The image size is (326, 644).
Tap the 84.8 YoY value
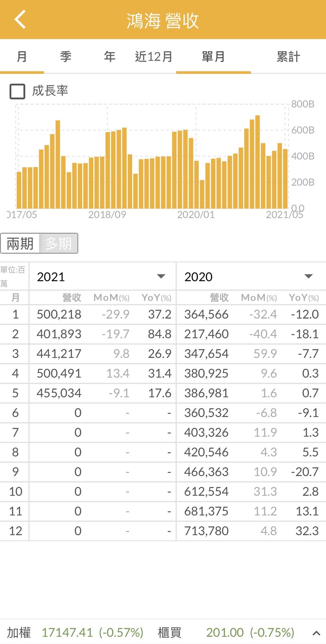[159, 334]
